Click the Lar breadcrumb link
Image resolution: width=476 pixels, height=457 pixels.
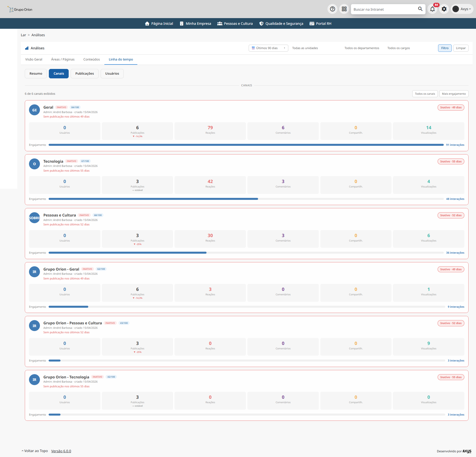coord(23,35)
